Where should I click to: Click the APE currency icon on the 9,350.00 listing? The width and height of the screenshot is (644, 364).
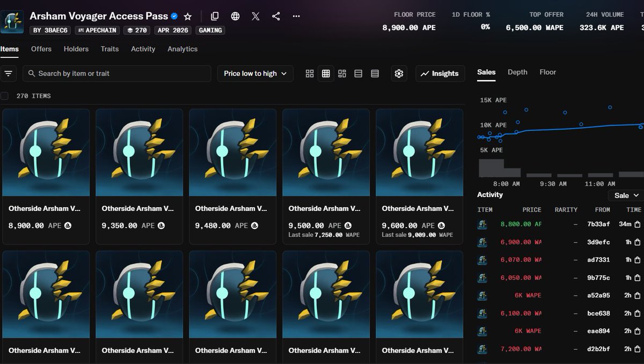(x=161, y=225)
